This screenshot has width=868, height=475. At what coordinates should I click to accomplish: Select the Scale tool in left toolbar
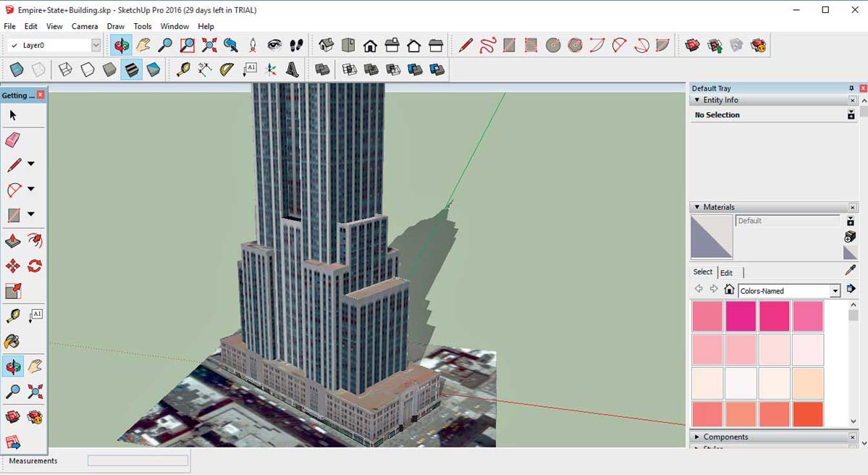pyautogui.click(x=13, y=291)
